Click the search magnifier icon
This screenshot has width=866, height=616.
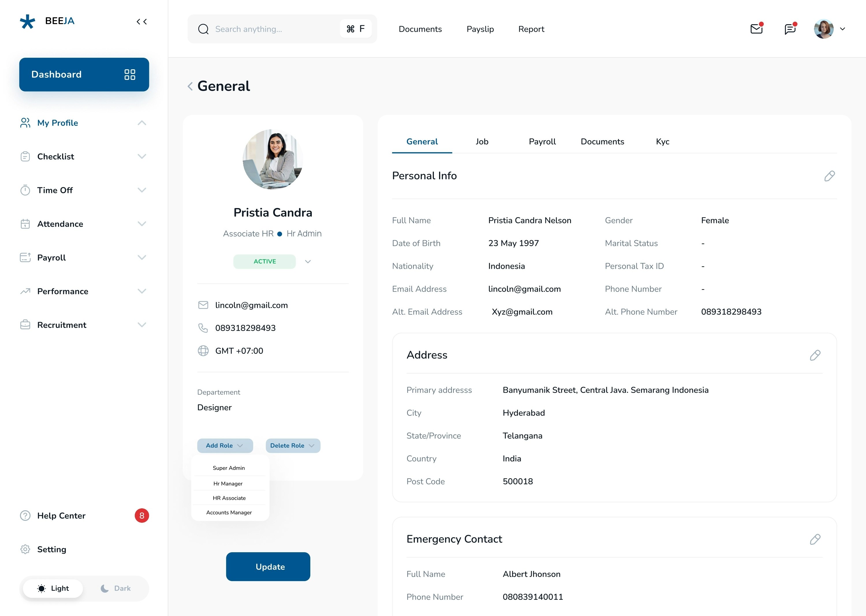point(203,29)
